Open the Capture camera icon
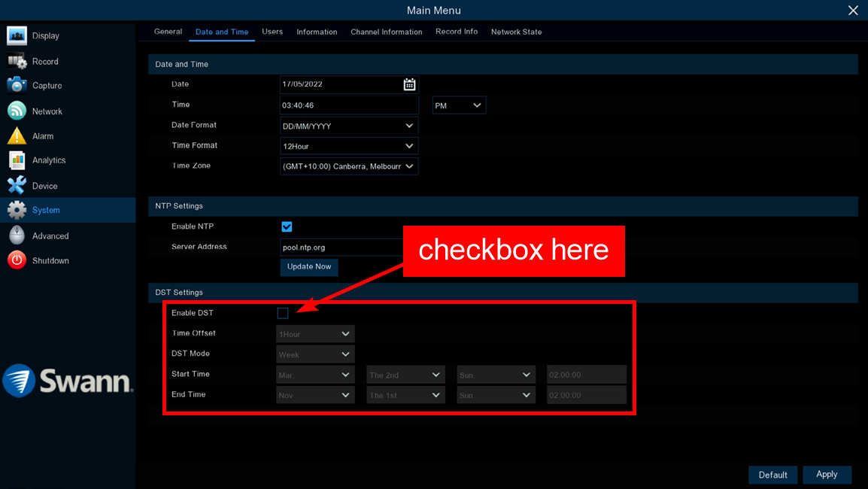The height and width of the screenshot is (489, 868). (x=17, y=85)
